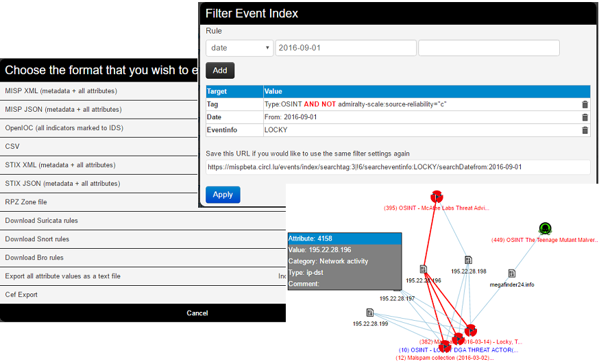The width and height of the screenshot is (599, 364).
Task: Cancel the export format dialog
Action: click(197, 313)
